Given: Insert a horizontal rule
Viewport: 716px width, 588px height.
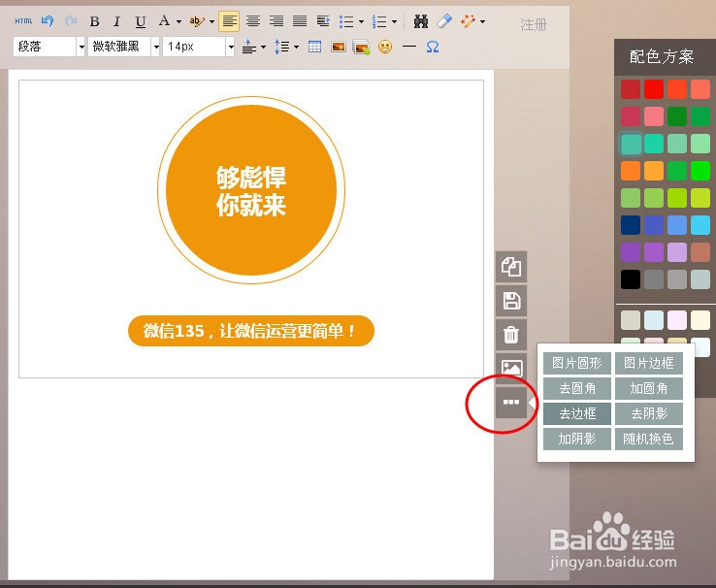Looking at the screenshot, I should 409,47.
